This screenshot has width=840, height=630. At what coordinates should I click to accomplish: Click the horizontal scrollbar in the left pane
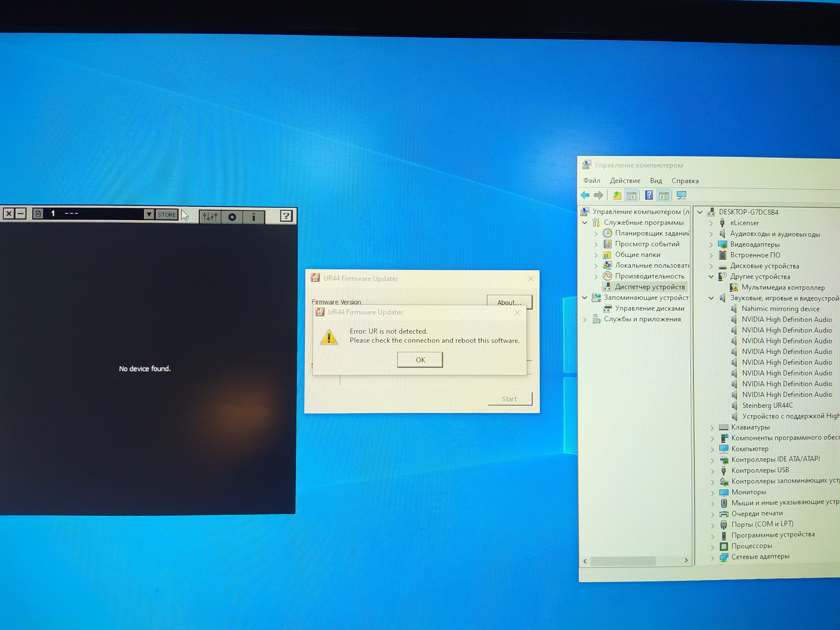(623, 560)
